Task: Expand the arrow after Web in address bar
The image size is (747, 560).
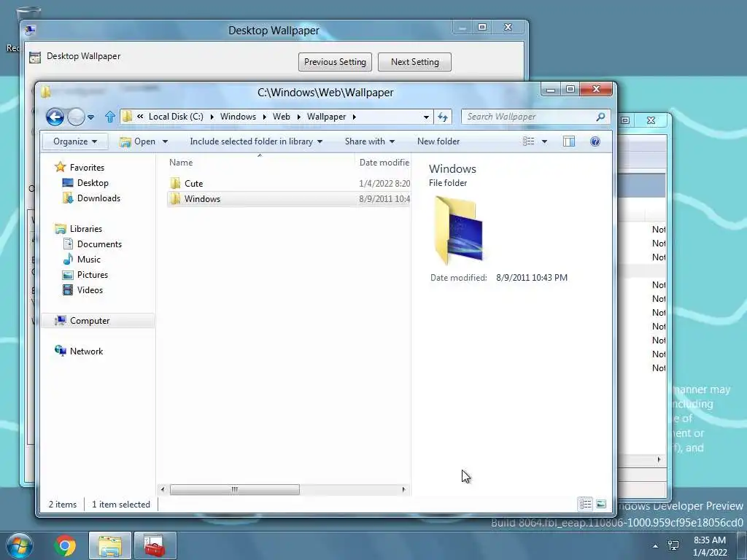Action: coord(298,117)
